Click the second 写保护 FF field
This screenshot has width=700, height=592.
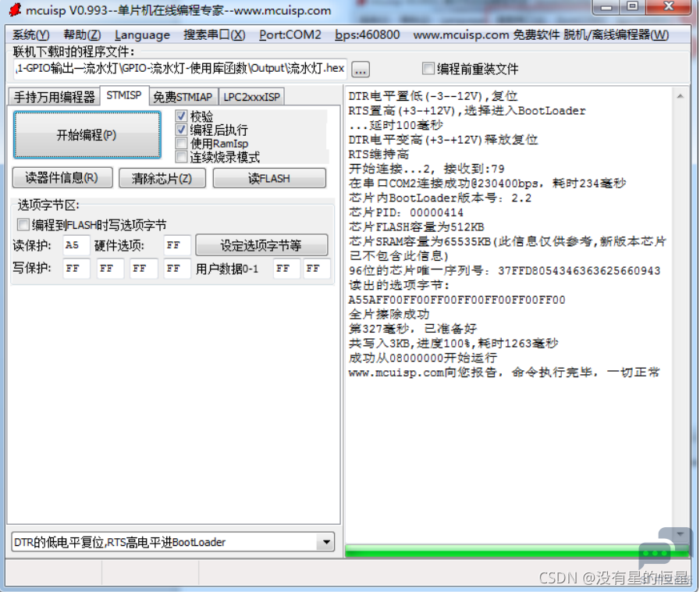click(x=110, y=269)
